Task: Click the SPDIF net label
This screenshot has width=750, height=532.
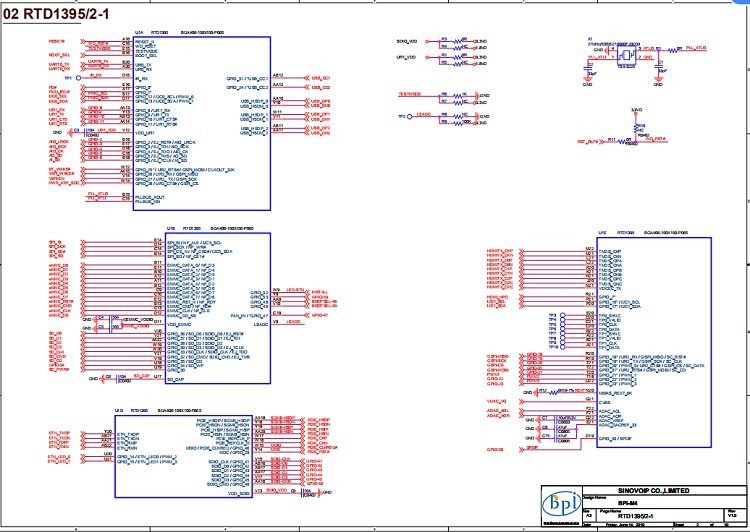Action: (x=531, y=447)
